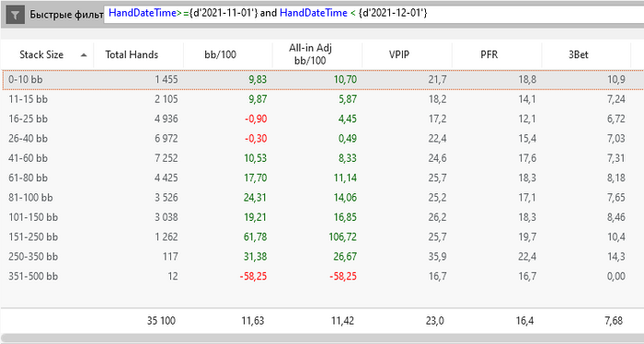Viewport: 644px width, 344px height.
Task: Select the 351-500 bb row
Action: 322,277
